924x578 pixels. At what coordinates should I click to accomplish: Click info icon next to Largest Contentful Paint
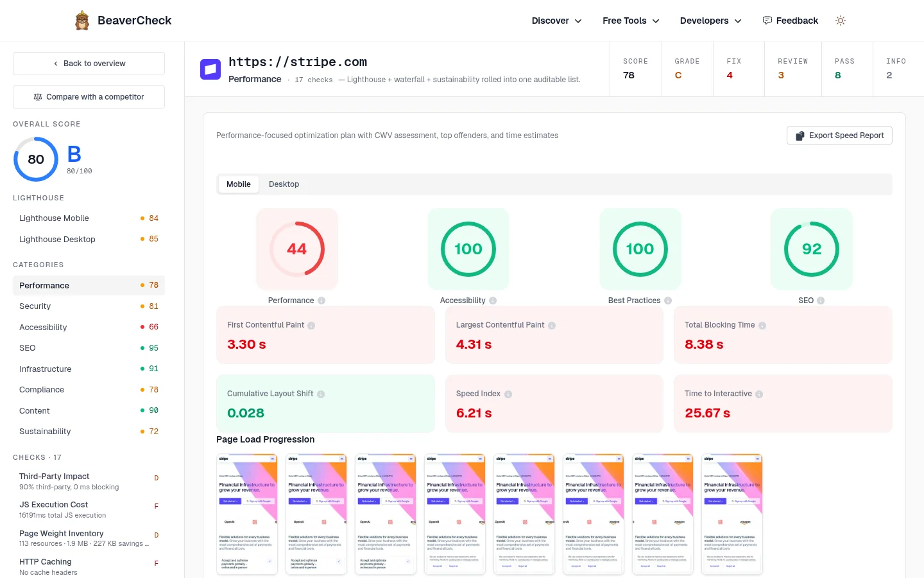coord(552,326)
